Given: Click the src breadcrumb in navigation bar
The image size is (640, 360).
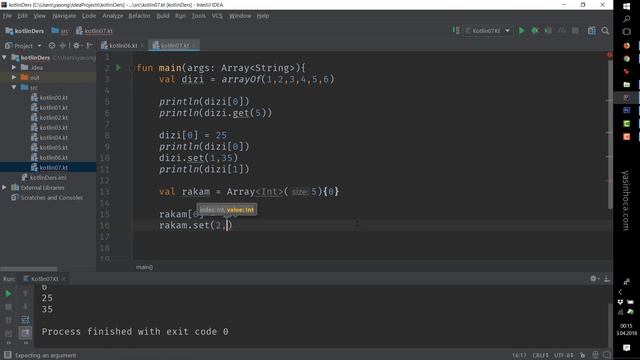Looking at the screenshot, I should click(60, 31).
